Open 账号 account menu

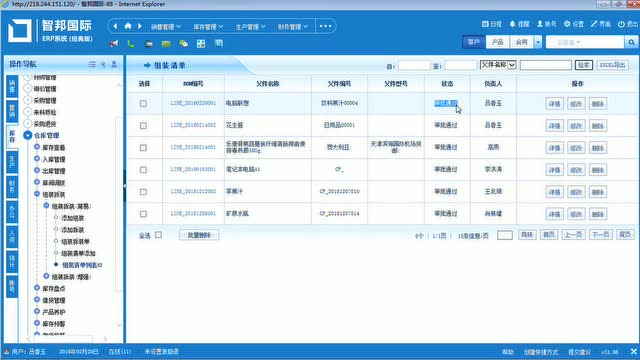(547, 24)
